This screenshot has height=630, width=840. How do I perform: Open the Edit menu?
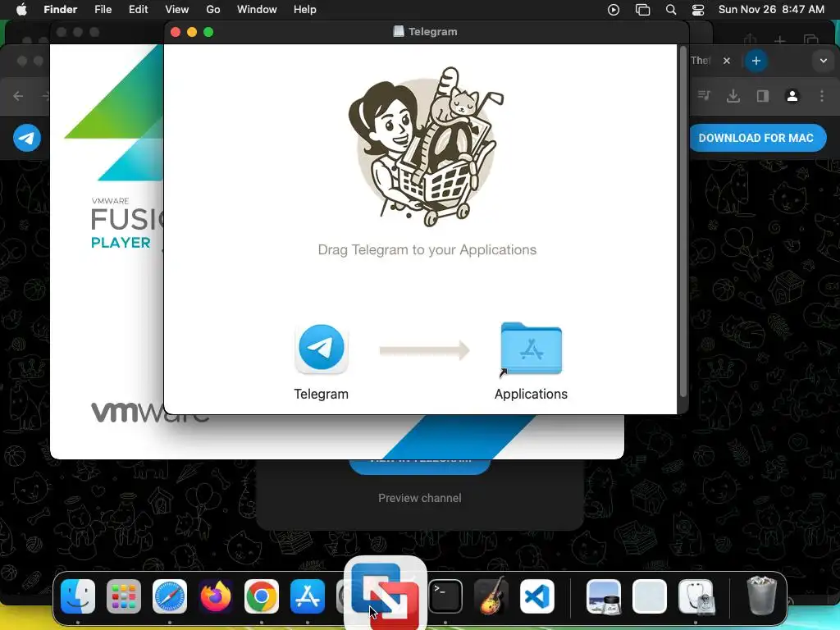click(138, 10)
